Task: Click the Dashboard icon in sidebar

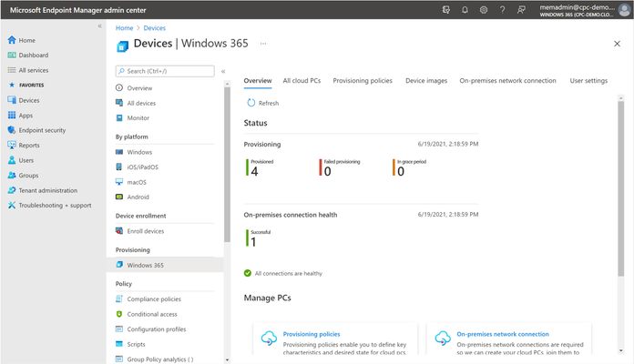Action: pos(12,55)
